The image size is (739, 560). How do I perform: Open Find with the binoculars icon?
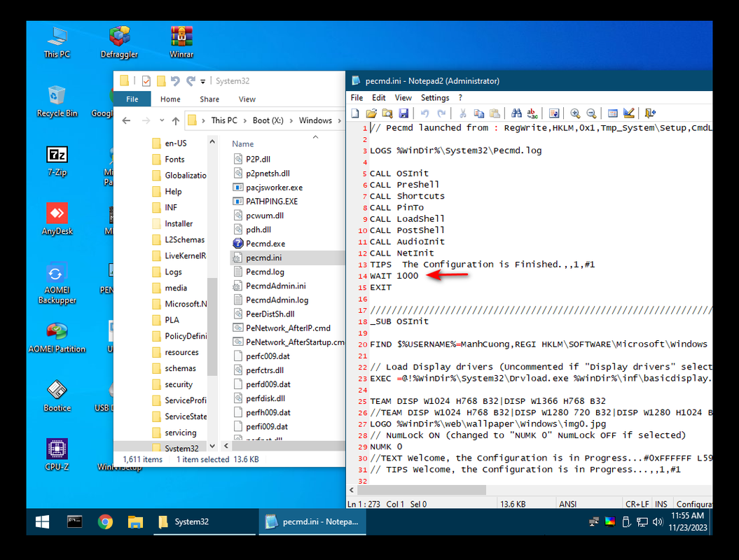pyautogui.click(x=516, y=113)
